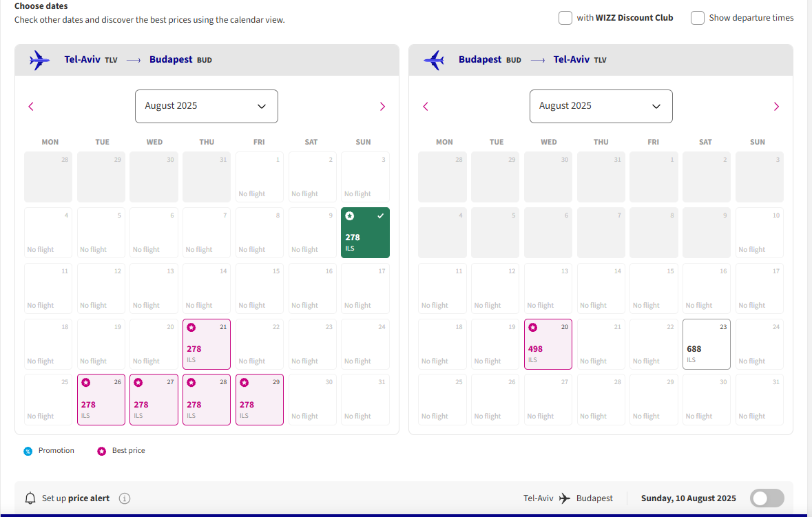
Task: Toggle the price alert switch on
Action: click(767, 498)
